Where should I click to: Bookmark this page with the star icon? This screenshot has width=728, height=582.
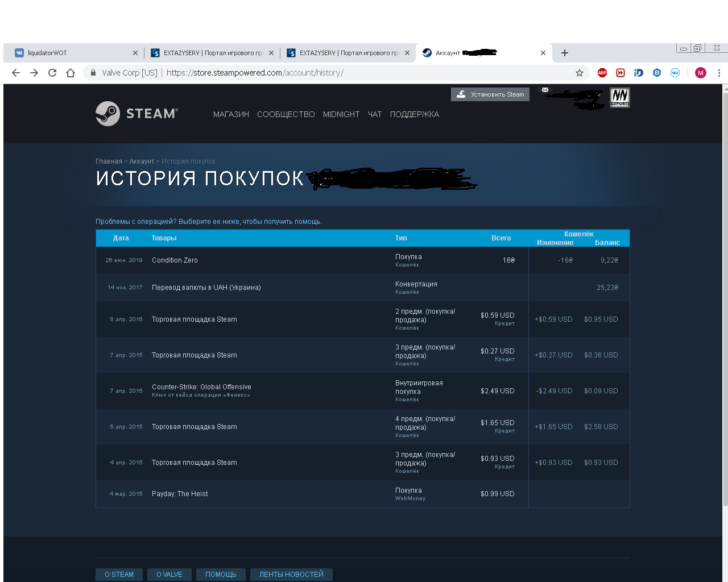[579, 73]
